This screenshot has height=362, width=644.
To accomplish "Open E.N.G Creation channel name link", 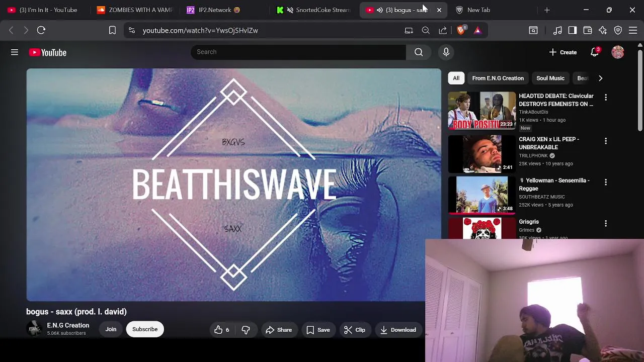I will (68, 325).
